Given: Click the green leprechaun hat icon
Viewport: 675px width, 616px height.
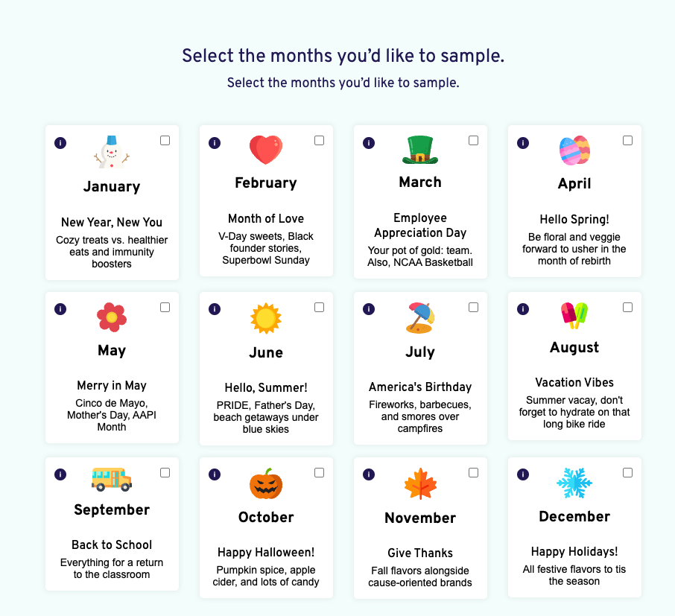Looking at the screenshot, I should click(x=420, y=150).
